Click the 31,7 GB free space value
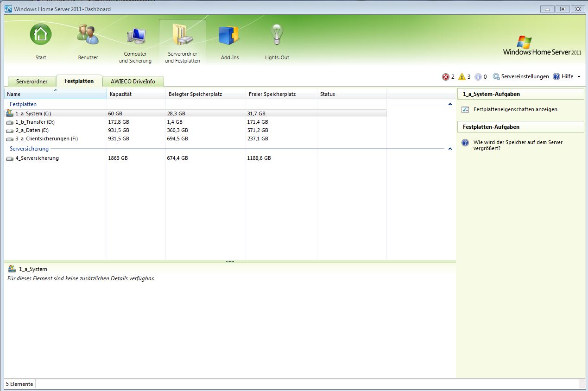The image size is (588, 391). (x=256, y=114)
